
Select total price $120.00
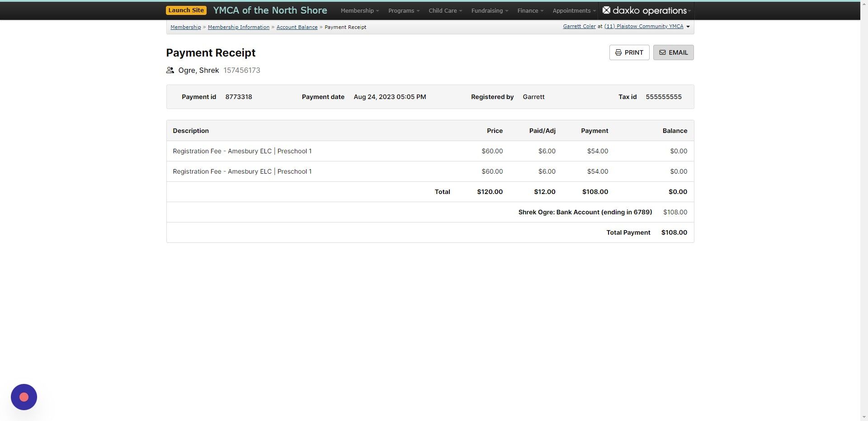(x=490, y=192)
